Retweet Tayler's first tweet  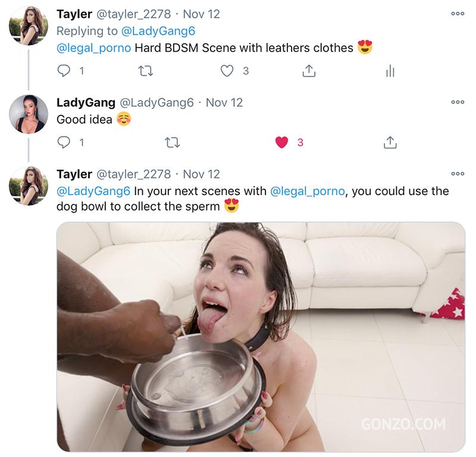point(145,71)
